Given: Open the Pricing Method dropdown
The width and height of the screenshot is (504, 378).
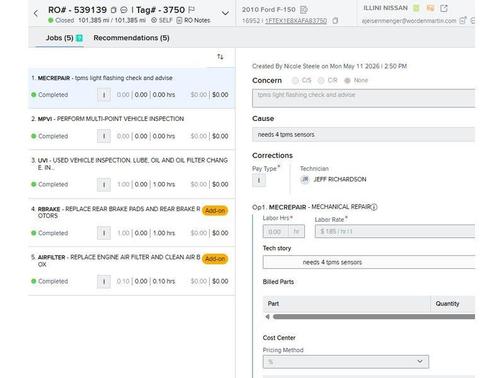Looking at the screenshot, I should [346, 362].
